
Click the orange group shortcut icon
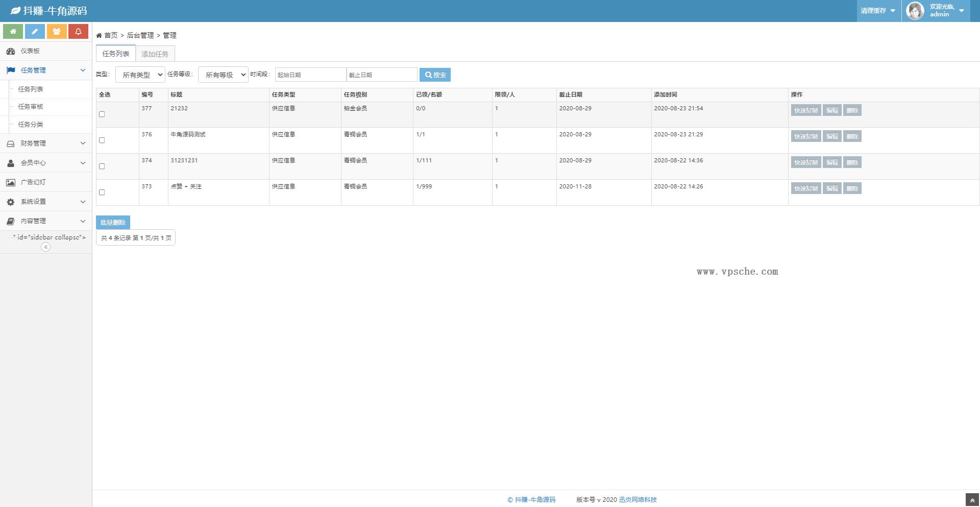[x=57, y=32]
